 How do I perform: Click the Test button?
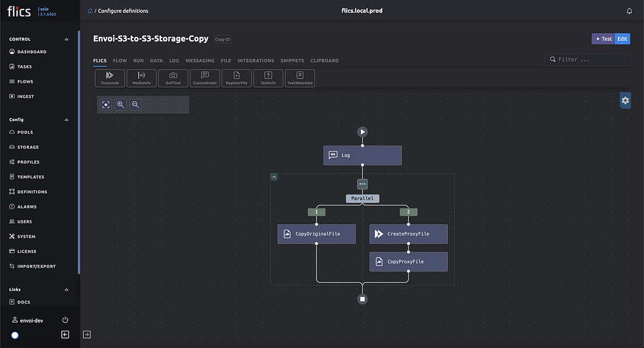[602, 39]
